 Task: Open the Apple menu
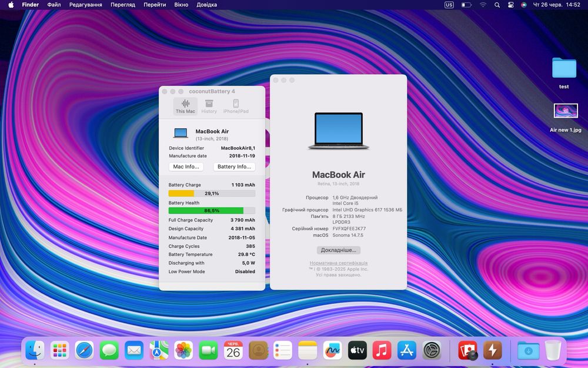pyautogui.click(x=11, y=5)
